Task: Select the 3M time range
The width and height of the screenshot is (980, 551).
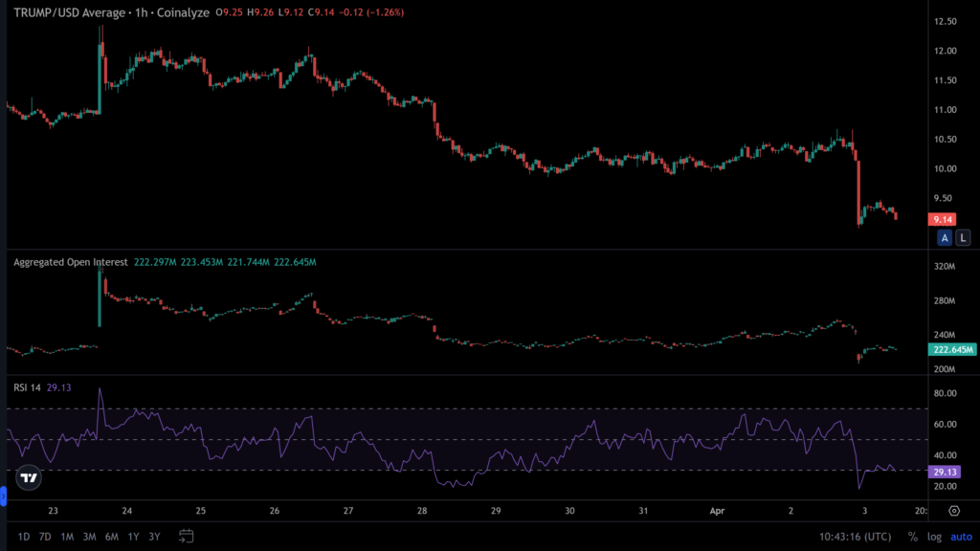Action: (x=89, y=537)
